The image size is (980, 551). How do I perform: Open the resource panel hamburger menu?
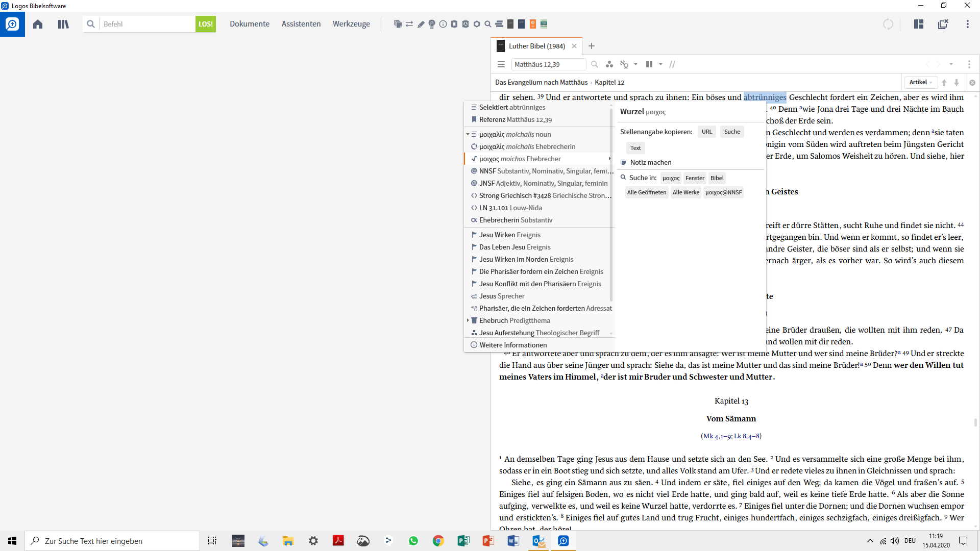tap(501, 64)
